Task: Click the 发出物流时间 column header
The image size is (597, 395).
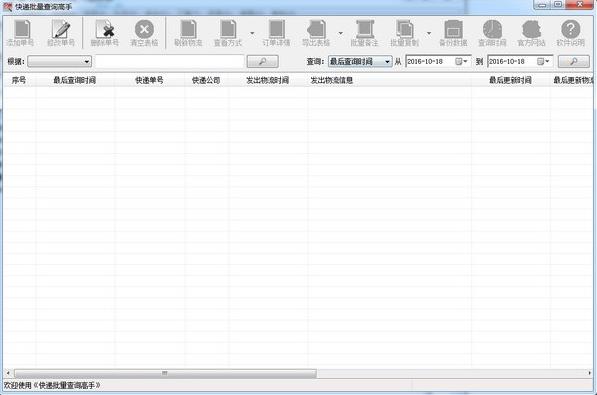Action: [267, 80]
